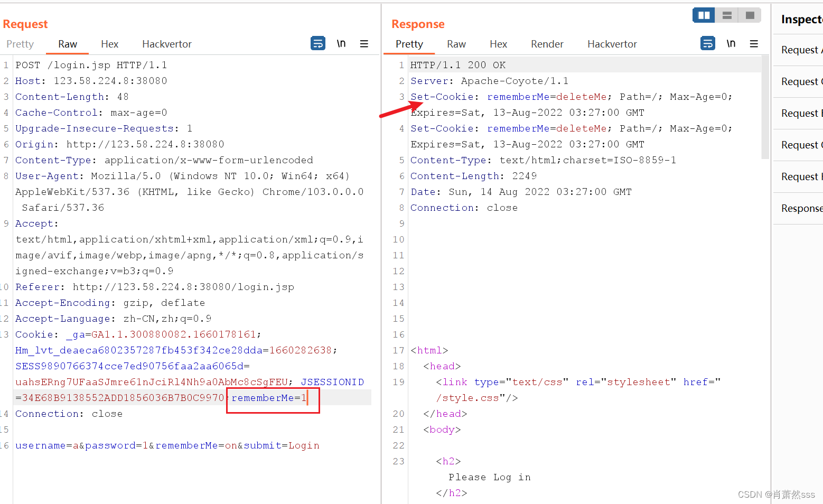The image size is (823, 504).
Task: Click the 'Please Log in' response text
Action: 490,477
